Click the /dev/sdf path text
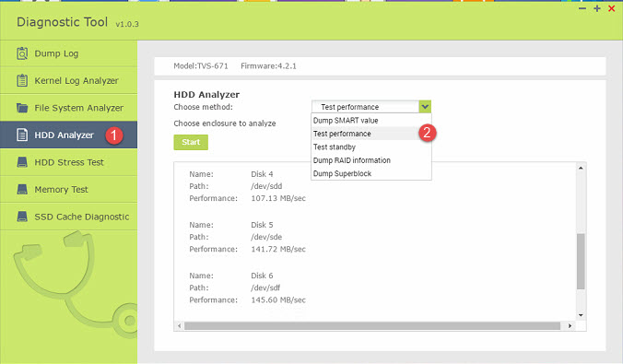Viewport: 623px width, 364px height. coord(265,288)
